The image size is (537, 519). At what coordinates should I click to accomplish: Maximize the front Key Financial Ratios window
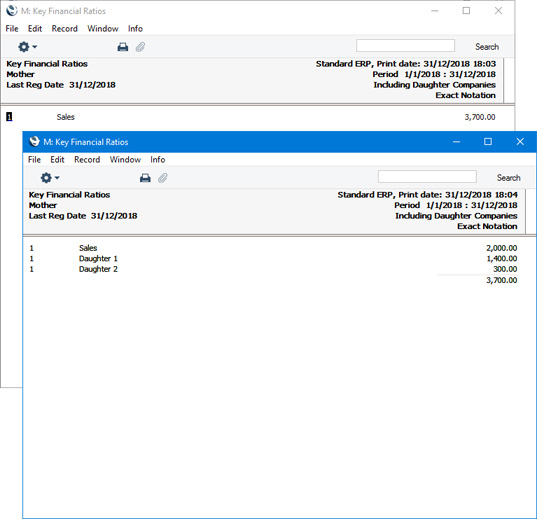[488, 142]
